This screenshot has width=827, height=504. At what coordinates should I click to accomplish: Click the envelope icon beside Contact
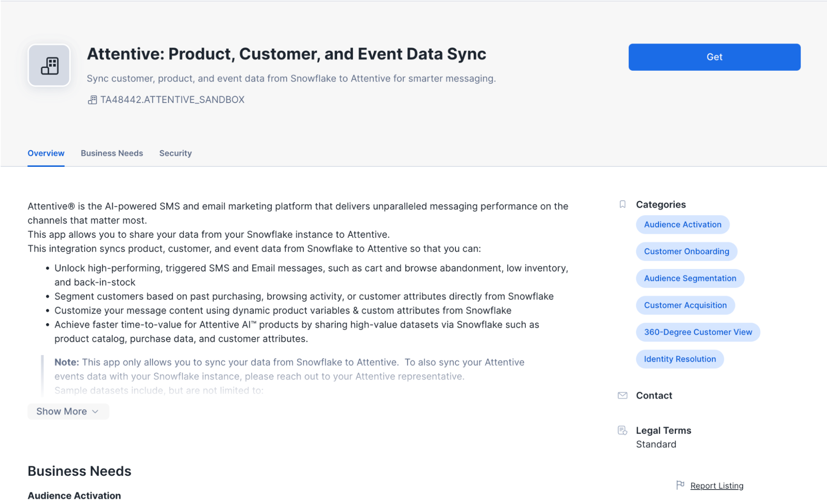(x=622, y=396)
